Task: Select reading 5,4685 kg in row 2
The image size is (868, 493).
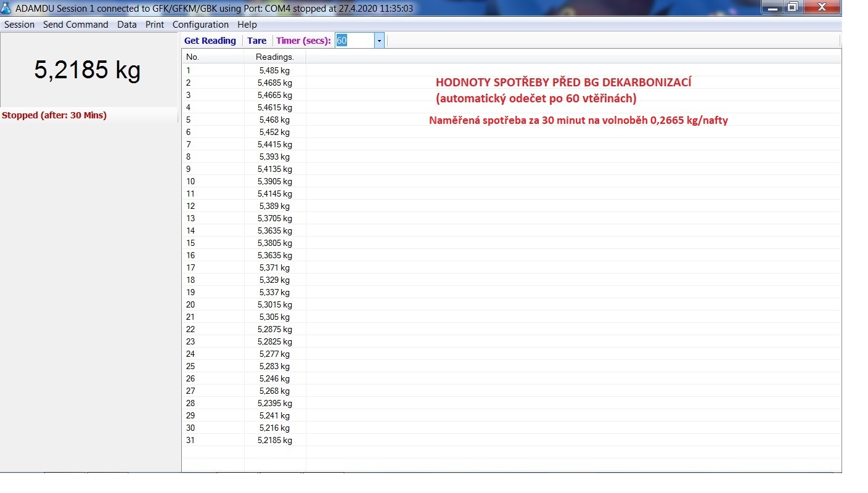Action: point(275,83)
